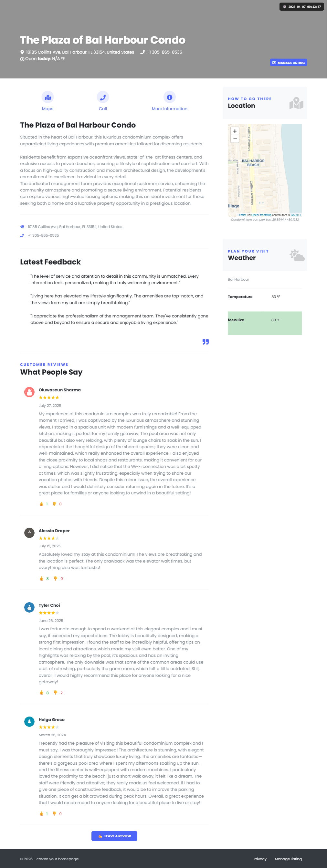Zoom out on the location map
This screenshot has width=327, height=868.
(x=235, y=139)
